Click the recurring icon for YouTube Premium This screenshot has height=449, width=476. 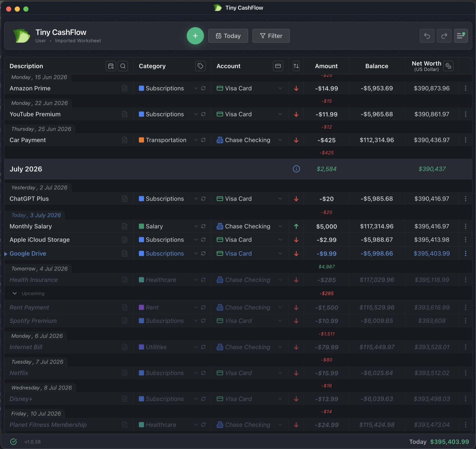pos(203,114)
